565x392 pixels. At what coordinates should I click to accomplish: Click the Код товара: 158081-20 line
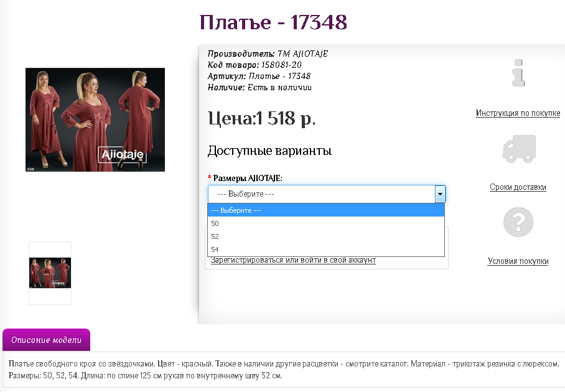254,65
